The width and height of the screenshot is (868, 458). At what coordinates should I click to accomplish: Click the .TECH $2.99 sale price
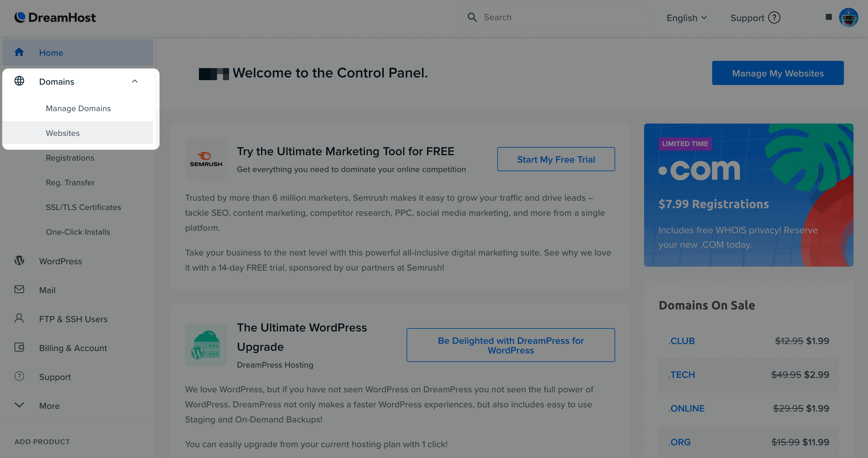click(816, 375)
